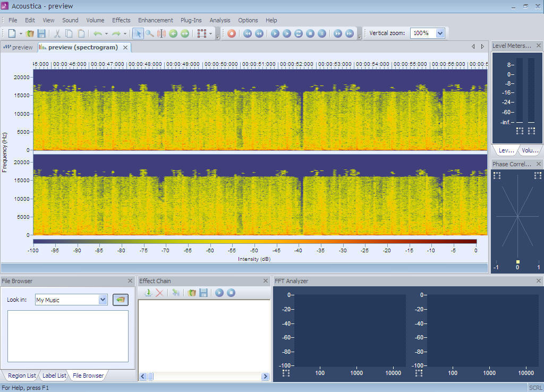
Task: Add effect to the Effect Chain
Action: pos(148,293)
